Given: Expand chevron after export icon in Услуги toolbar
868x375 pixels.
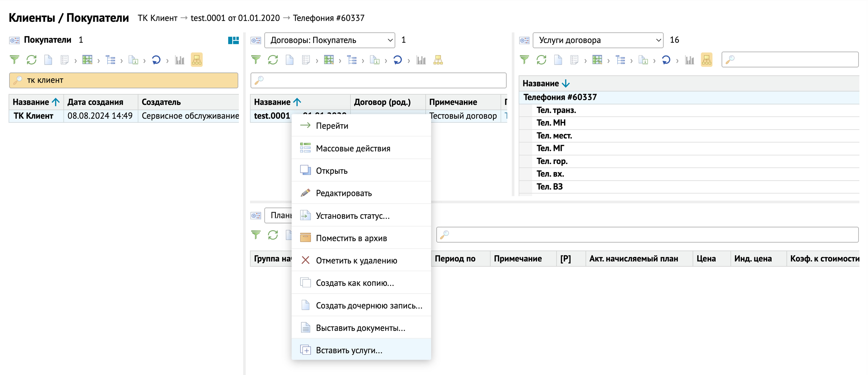Looking at the screenshot, I should pyautogui.click(x=654, y=61).
